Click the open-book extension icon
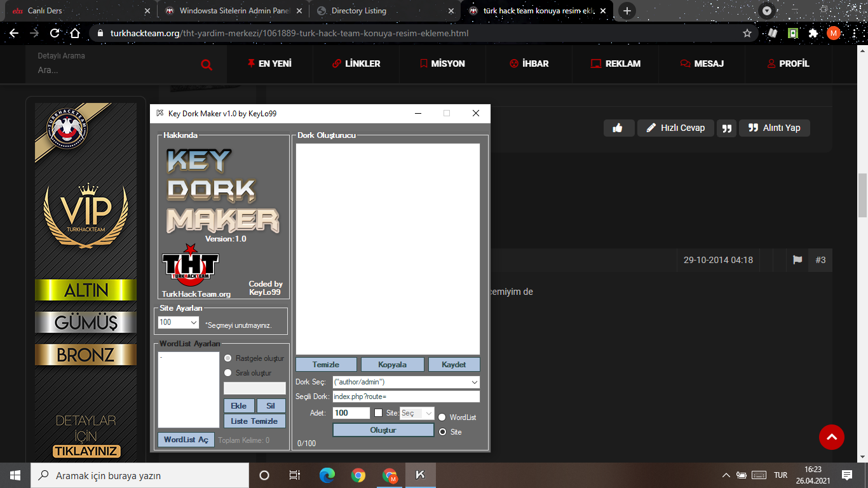 [773, 33]
